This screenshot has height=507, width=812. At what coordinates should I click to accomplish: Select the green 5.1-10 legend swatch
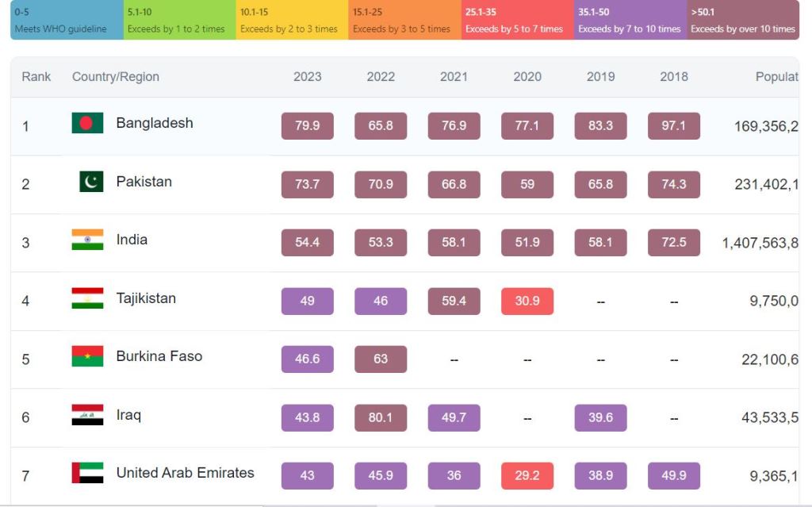click(179, 21)
